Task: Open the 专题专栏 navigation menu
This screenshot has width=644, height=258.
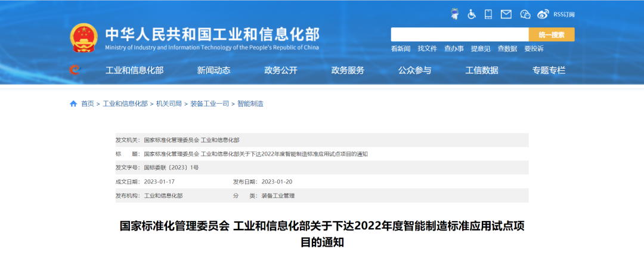Action: click(549, 70)
